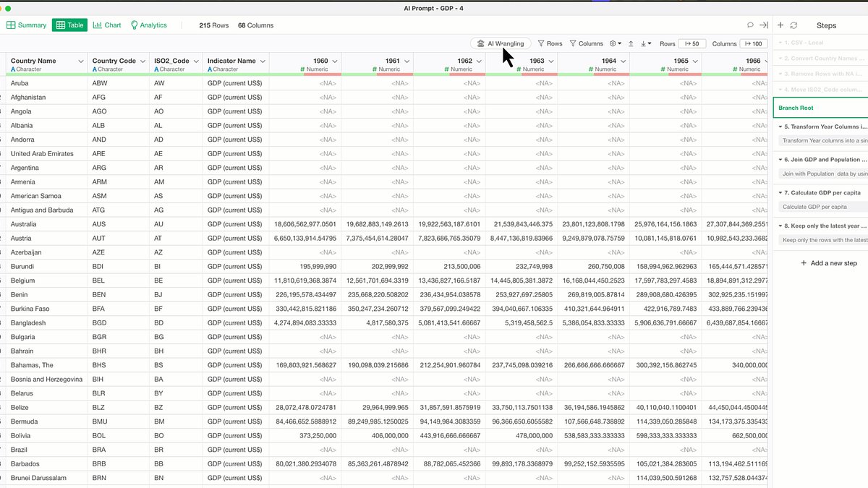Open the 1961 column header dropdown
The image size is (868, 488).
407,61
